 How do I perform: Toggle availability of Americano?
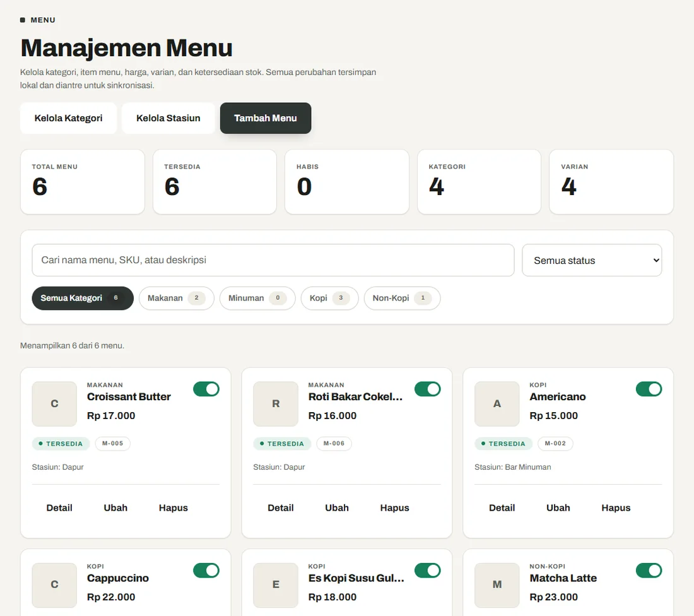pyautogui.click(x=649, y=389)
